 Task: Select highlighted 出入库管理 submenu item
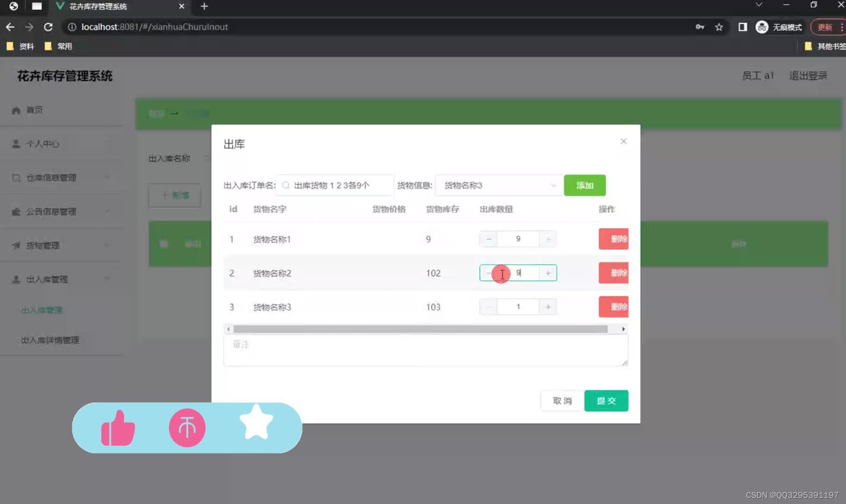pyautogui.click(x=42, y=310)
